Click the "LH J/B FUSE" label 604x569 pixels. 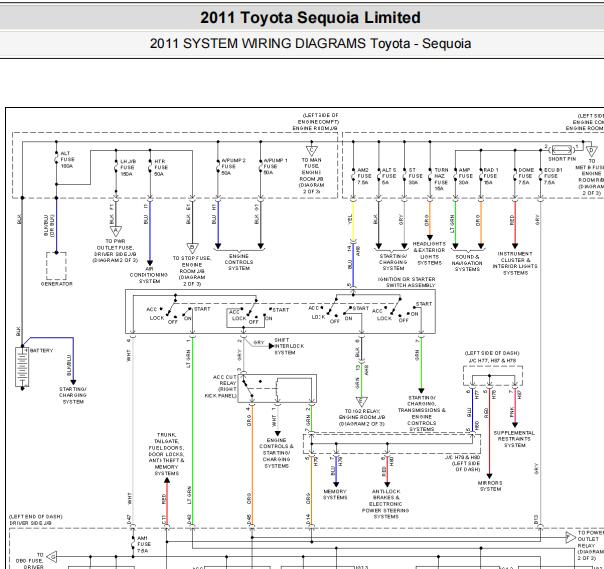[x=128, y=168]
